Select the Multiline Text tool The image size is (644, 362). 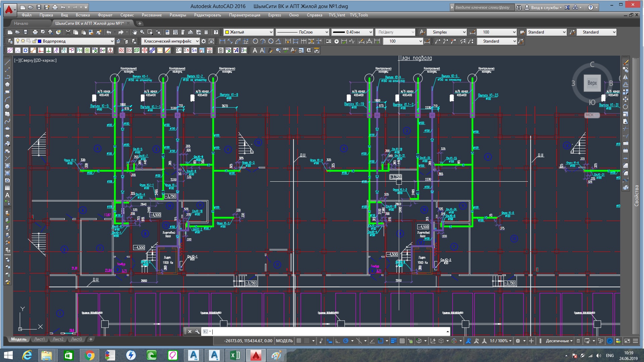coord(7,195)
